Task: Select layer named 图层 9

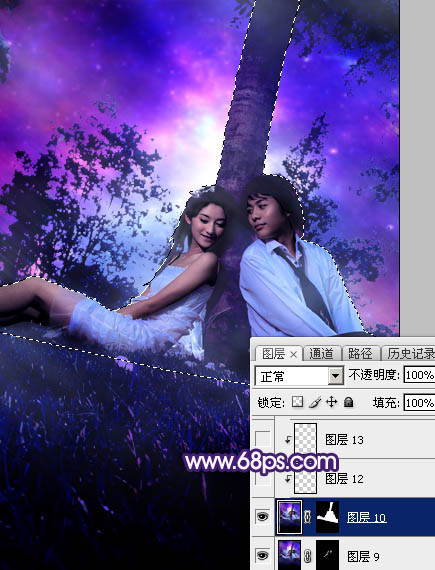Action: 363,556
